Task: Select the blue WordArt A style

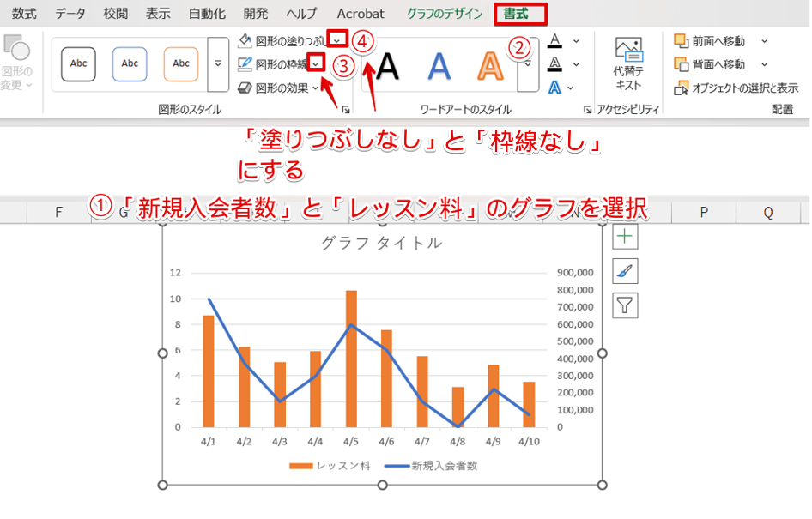Action: pos(439,65)
